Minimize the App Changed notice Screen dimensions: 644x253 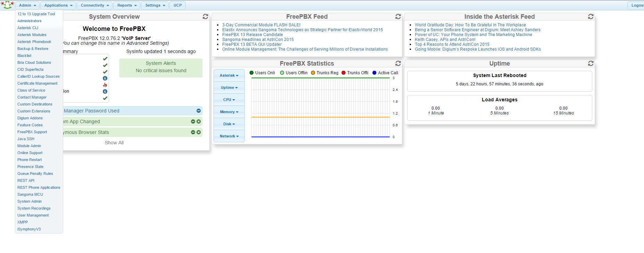(x=193, y=121)
